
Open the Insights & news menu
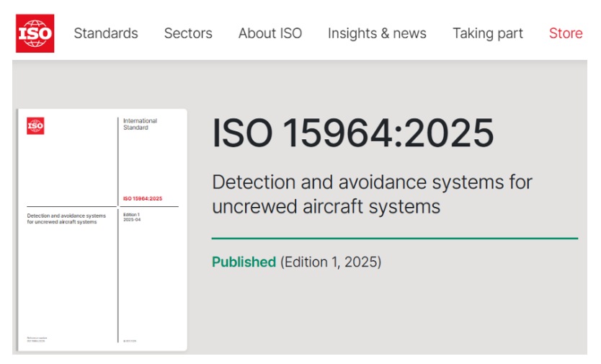coord(377,33)
